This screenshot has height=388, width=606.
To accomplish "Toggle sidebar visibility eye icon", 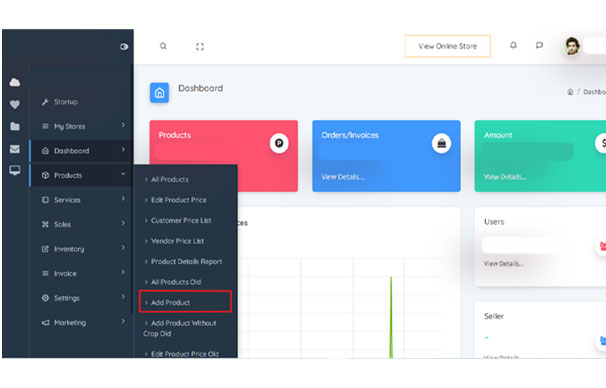I will (x=124, y=47).
